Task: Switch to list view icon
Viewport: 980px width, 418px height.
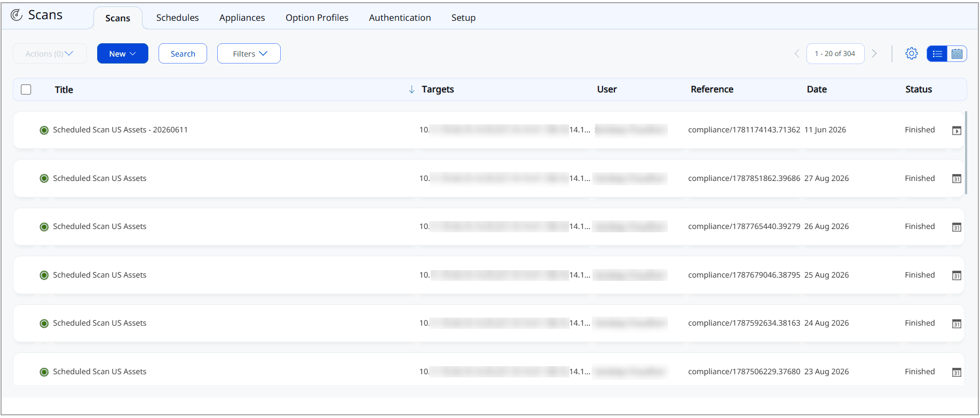Action: 937,54
